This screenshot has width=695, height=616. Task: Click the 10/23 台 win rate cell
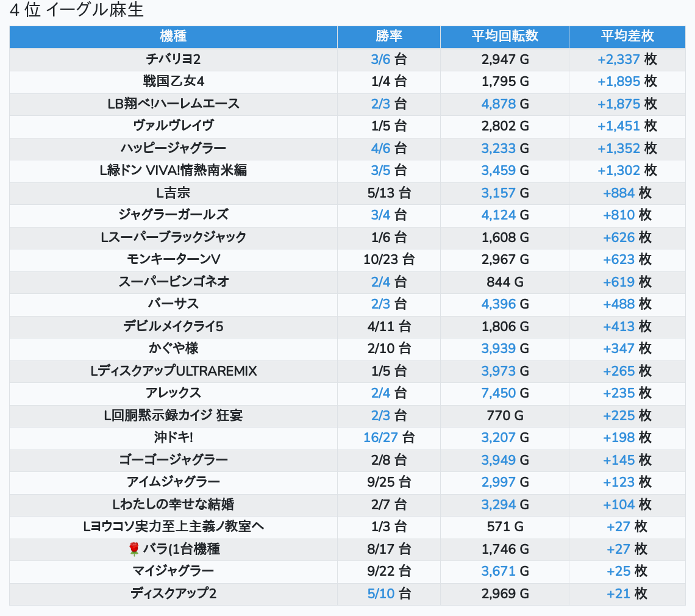click(x=389, y=259)
